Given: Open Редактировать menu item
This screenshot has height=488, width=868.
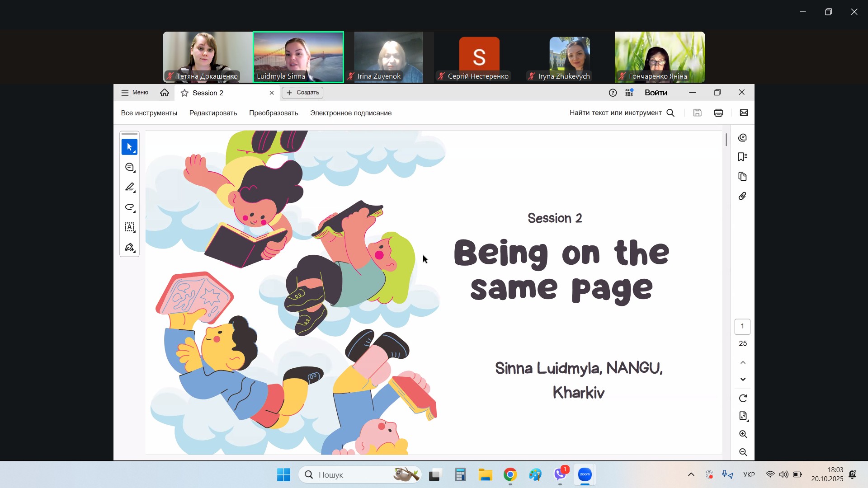Looking at the screenshot, I should [x=213, y=113].
